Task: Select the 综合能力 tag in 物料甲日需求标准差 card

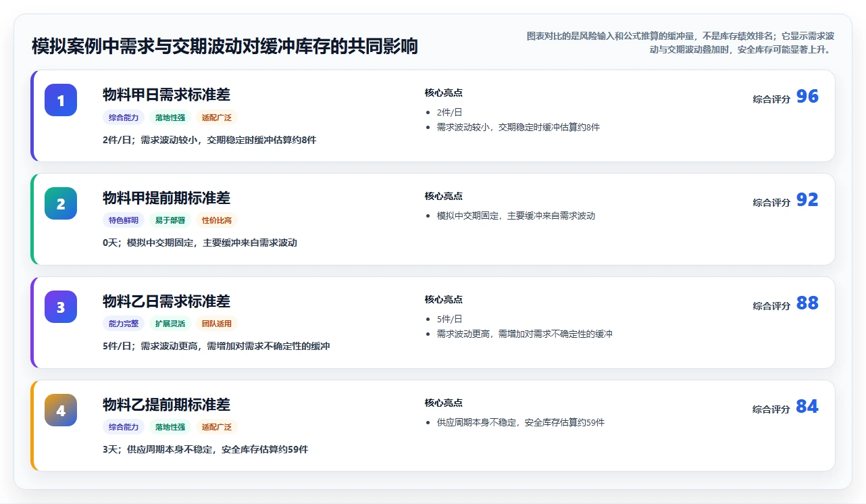Action: click(x=124, y=117)
